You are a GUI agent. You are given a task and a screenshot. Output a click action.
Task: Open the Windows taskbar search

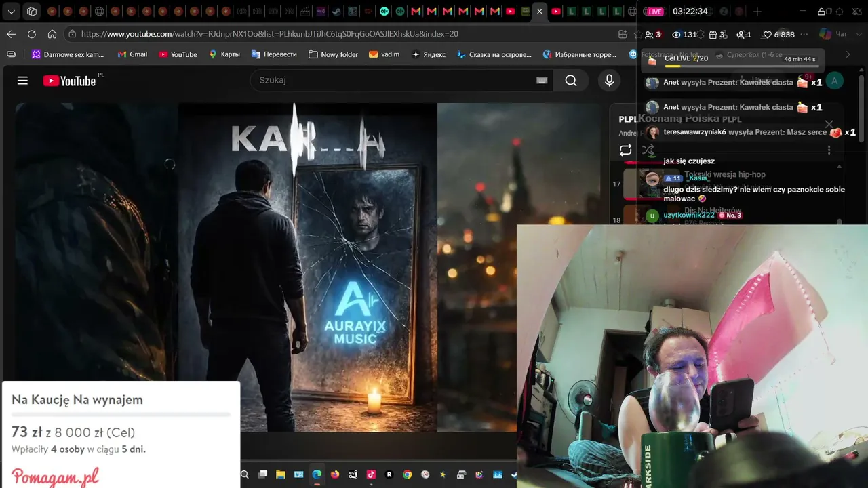(x=245, y=475)
